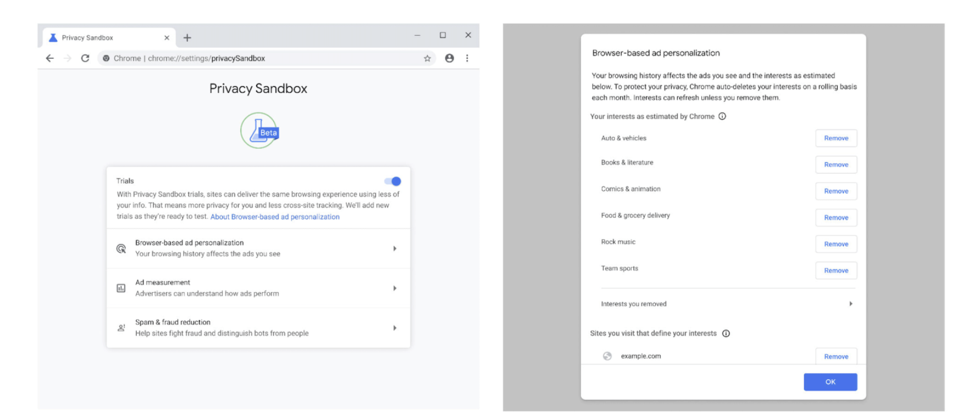Maximize the Chrome window
This screenshot has width=980, height=418.
(442, 35)
